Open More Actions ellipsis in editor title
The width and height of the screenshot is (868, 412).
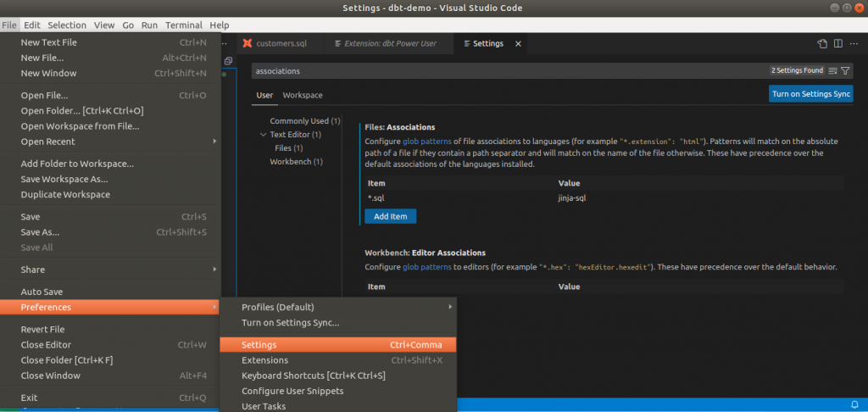(854, 43)
